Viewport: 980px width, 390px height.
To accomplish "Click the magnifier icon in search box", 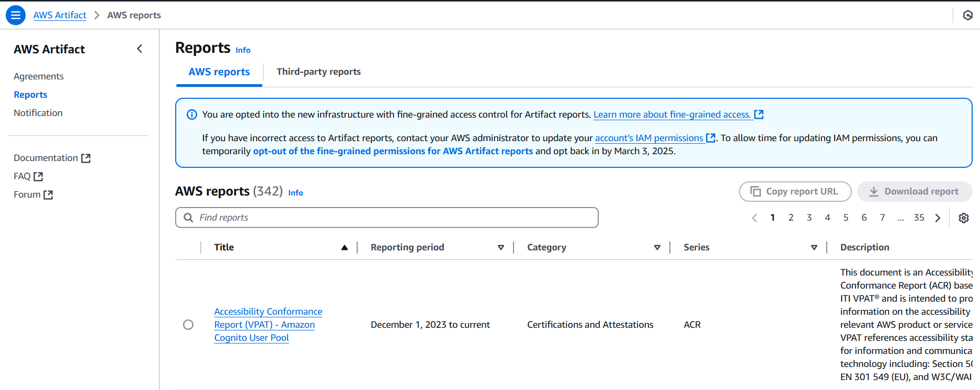I will (x=188, y=217).
